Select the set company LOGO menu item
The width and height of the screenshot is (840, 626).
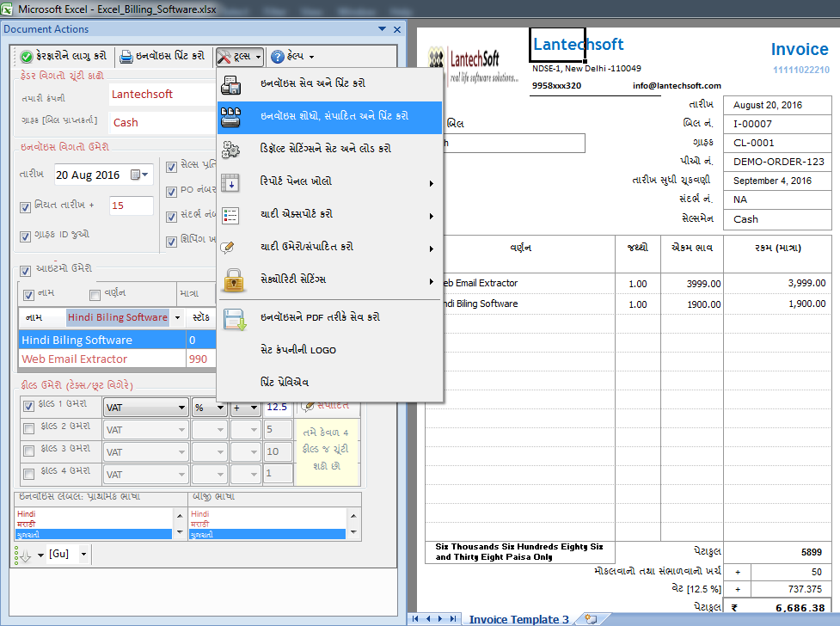[329, 351]
